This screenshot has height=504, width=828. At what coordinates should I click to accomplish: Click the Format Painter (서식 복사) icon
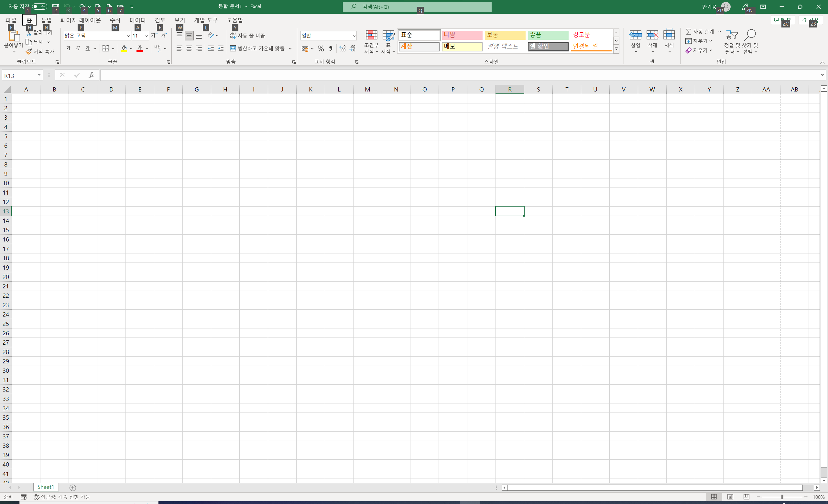coord(29,51)
